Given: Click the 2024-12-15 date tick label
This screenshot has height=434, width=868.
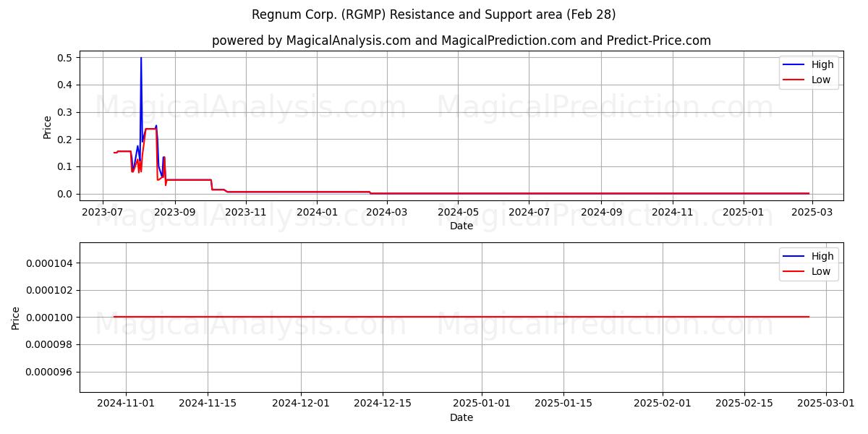Looking at the screenshot, I should [x=383, y=404].
